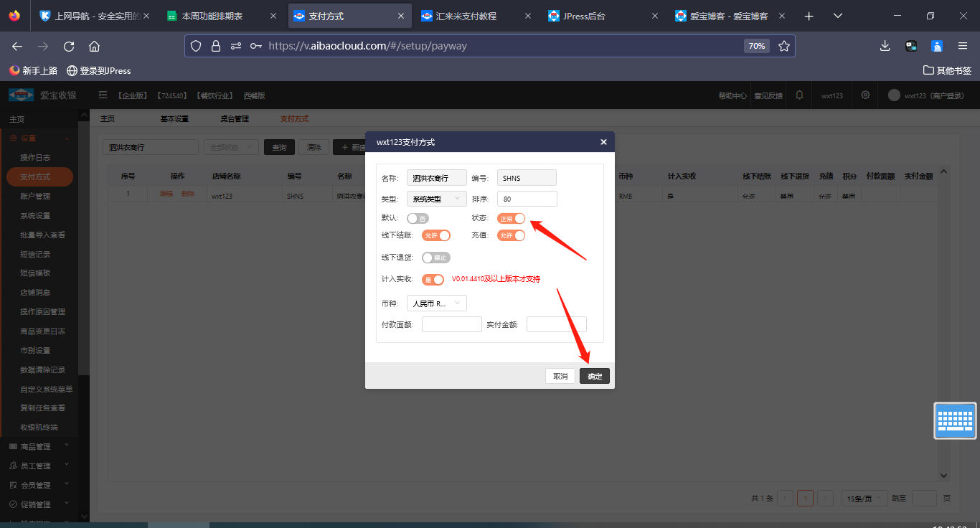This screenshot has height=528, width=980.
Task: Click the blue on-screen keyboard icon
Action: [x=955, y=420]
